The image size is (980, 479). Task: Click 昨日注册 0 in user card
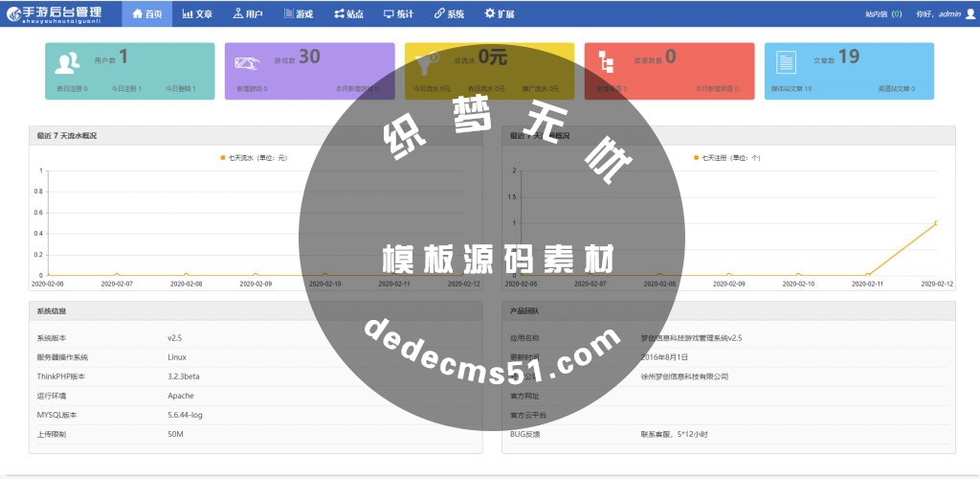[72, 89]
